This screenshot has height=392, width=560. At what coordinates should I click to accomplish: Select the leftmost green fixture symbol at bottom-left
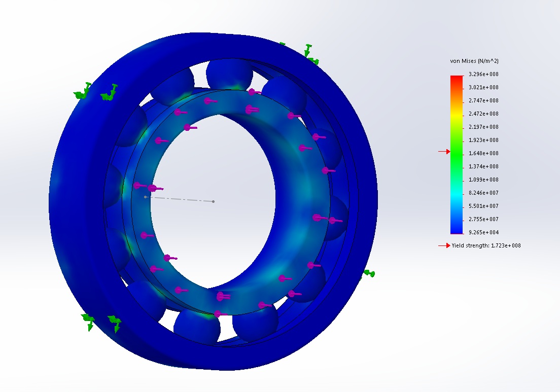tap(88, 320)
